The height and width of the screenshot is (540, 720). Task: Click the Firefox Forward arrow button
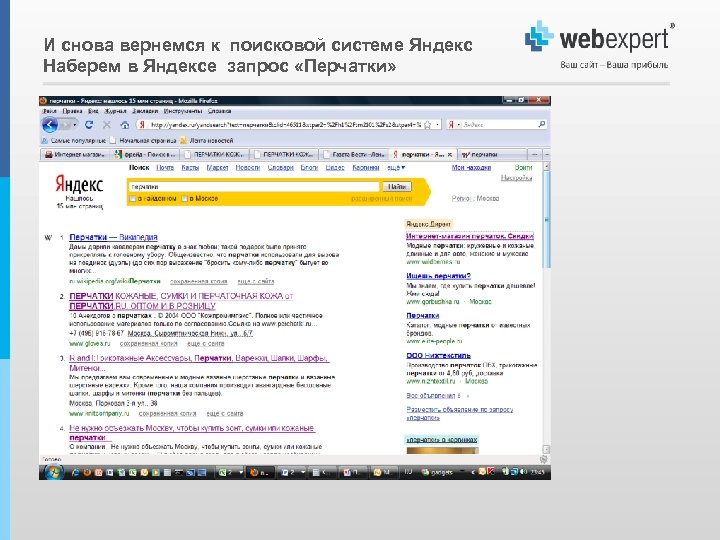[x=65, y=124]
